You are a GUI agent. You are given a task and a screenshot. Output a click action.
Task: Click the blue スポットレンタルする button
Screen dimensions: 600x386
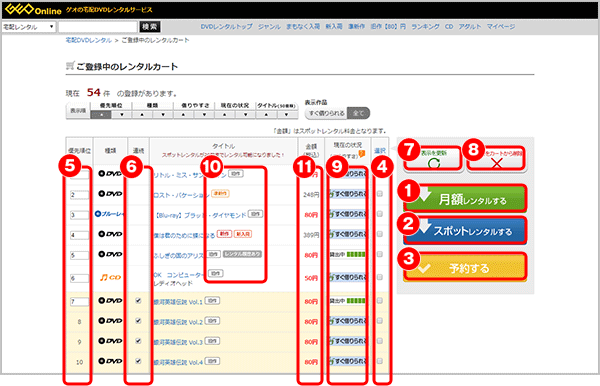click(x=465, y=231)
